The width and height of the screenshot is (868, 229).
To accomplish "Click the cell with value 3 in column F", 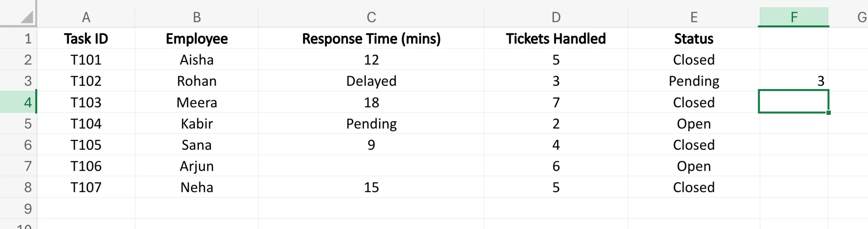I will tap(794, 81).
